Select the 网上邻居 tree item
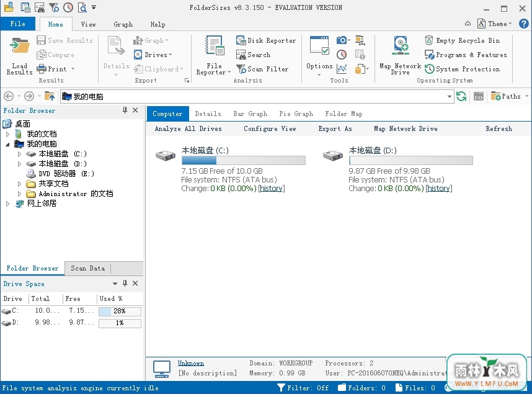This screenshot has width=532, height=394. pos(42,204)
